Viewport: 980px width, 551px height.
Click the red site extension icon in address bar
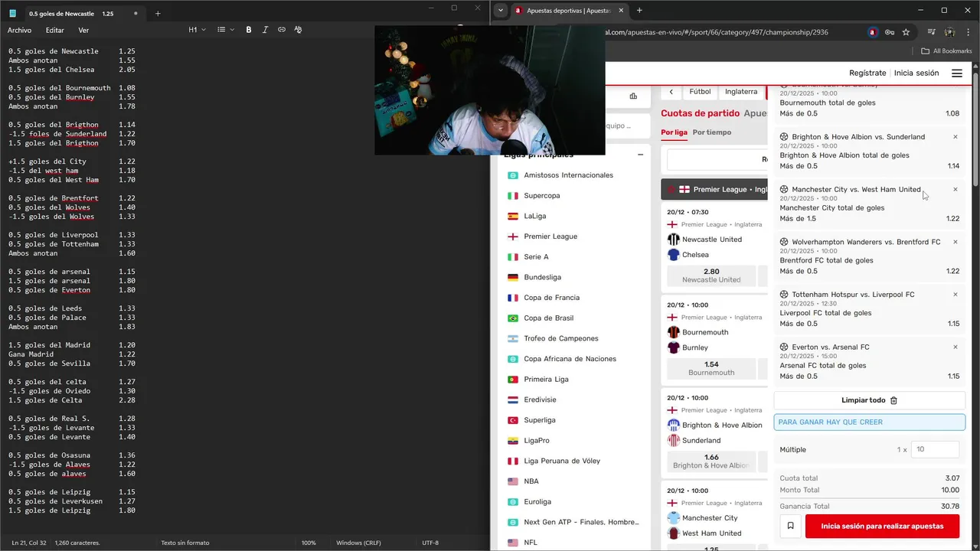[873, 32]
